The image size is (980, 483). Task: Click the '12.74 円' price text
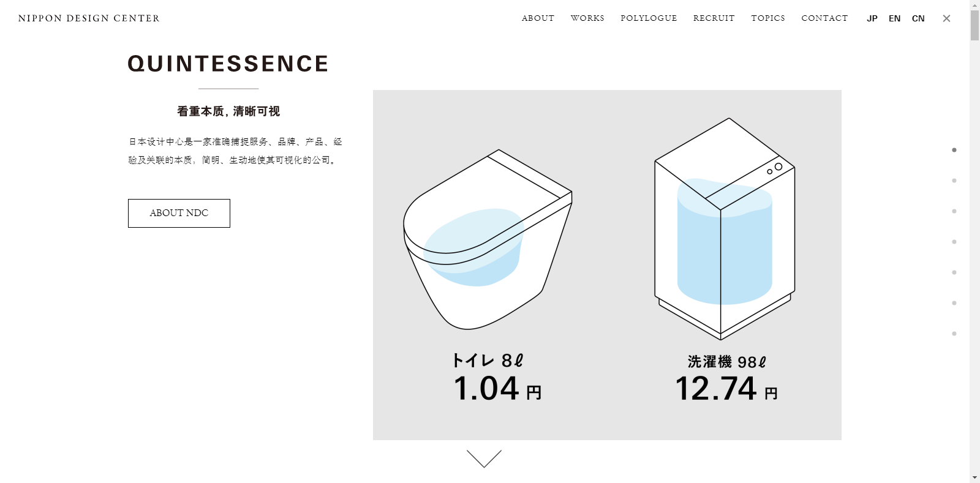[726, 389]
